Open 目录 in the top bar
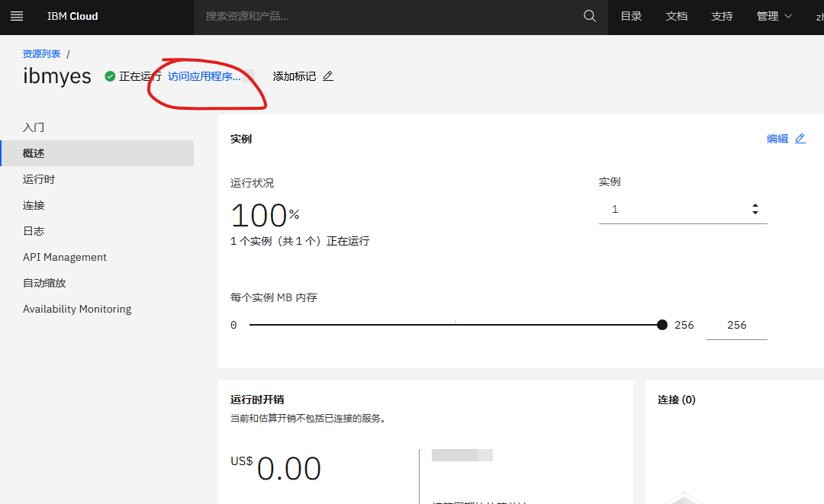Image resolution: width=824 pixels, height=504 pixels. [x=631, y=16]
